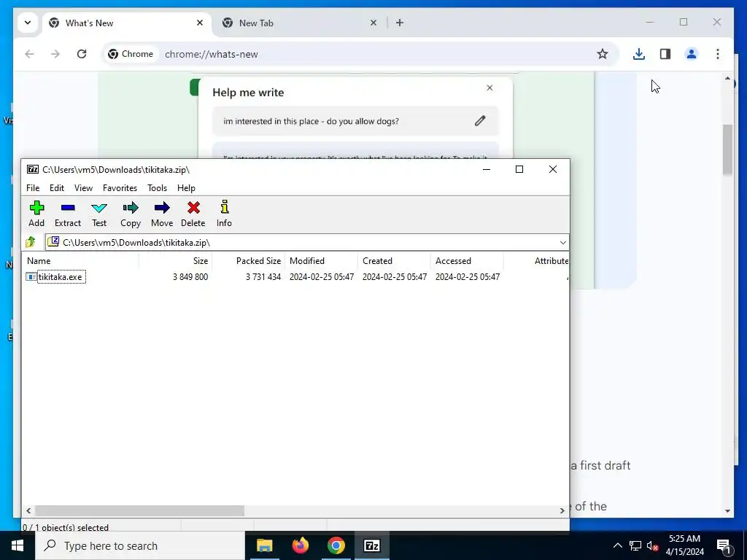
Task: Reload the Chrome page
Action: 82,54
